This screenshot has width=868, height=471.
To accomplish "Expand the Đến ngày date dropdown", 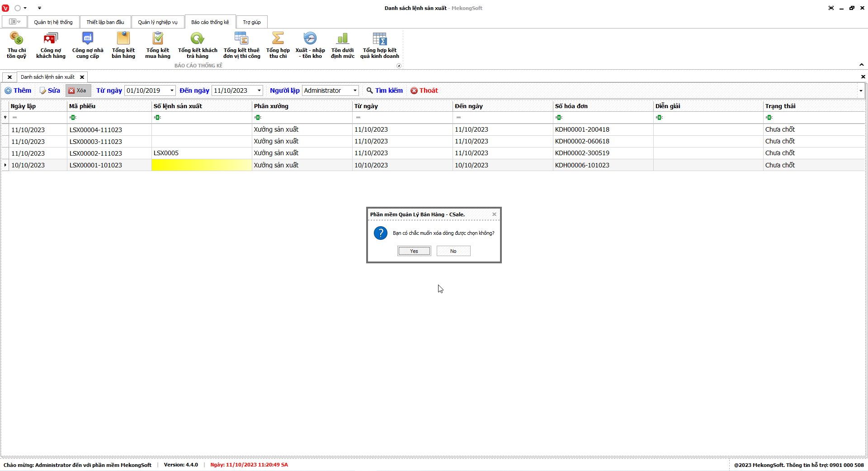I will coord(259,90).
